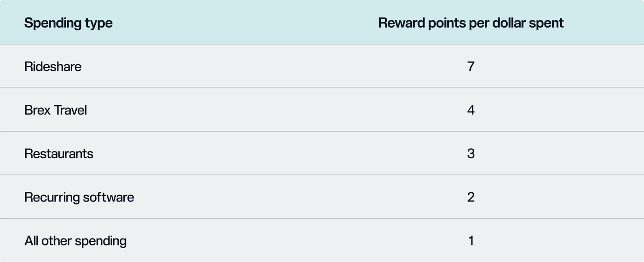
Task: Click the word Brex in second row
Action: 37,110
